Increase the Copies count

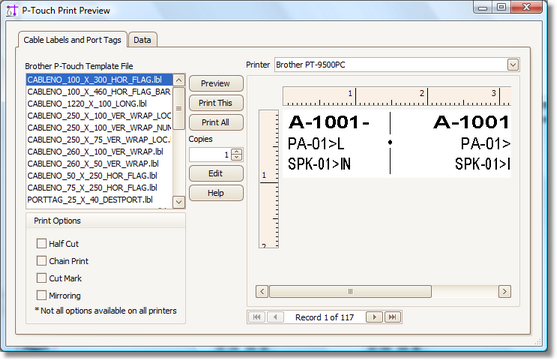point(237,152)
